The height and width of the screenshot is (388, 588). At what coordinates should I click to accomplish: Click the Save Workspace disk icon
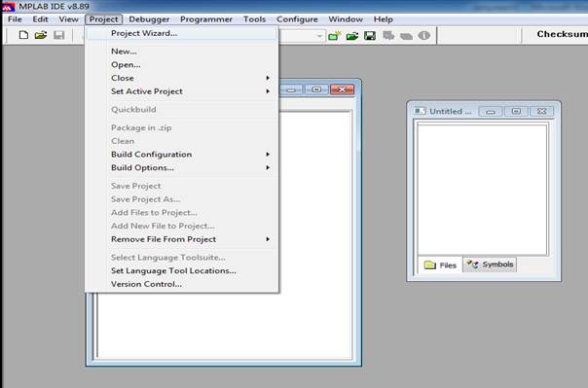click(x=370, y=36)
